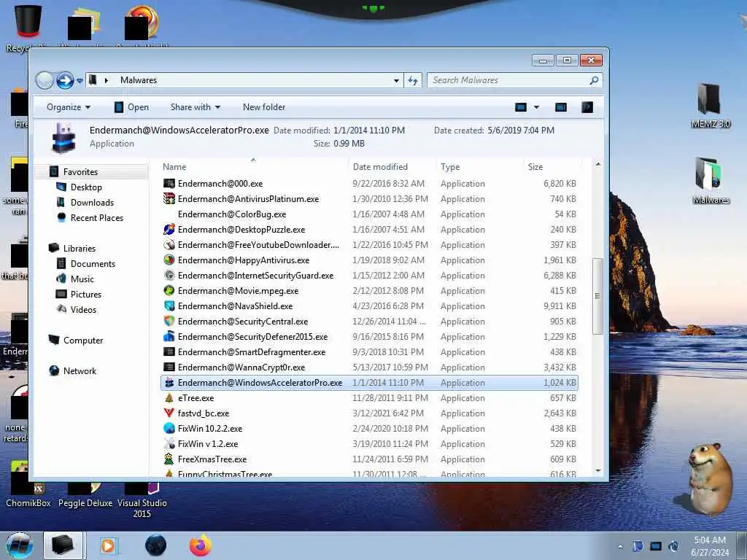Click the Firefox icon on the taskbar

point(201,545)
